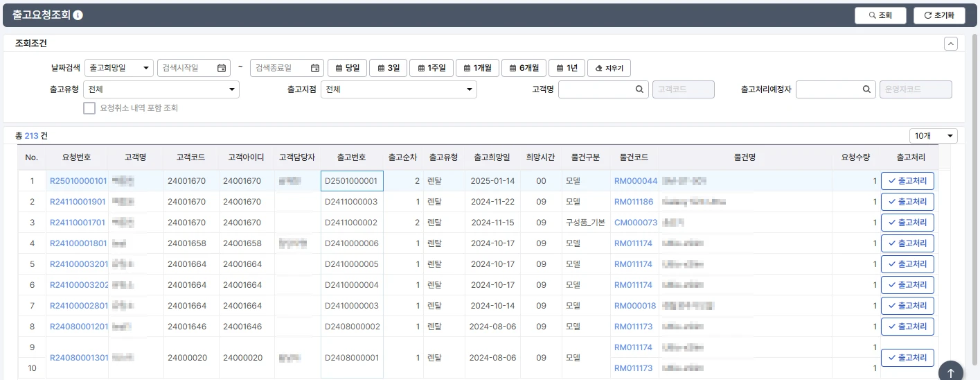
Task: Click the scroll-to-top arrow button
Action: click(x=950, y=372)
